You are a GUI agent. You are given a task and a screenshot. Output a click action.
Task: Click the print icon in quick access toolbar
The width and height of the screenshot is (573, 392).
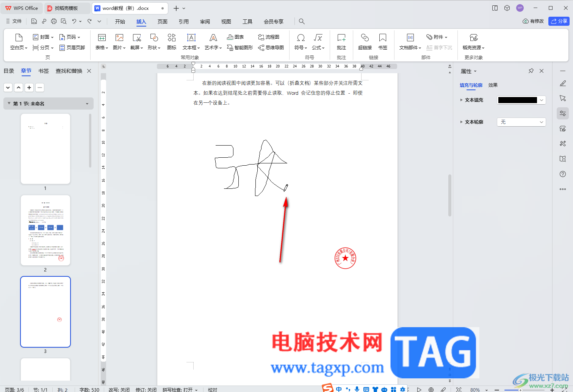pos(54,21)
